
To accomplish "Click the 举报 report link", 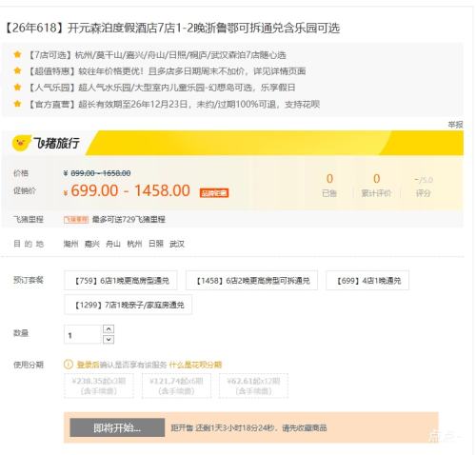I will (455, 125).
